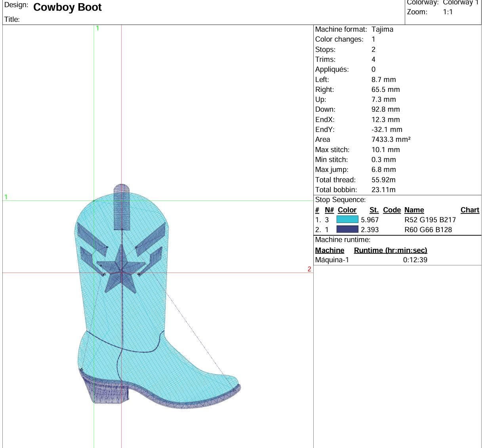Click stitch count '5.967'
This screenshot has height=448, width=484.
click(370, 220)
